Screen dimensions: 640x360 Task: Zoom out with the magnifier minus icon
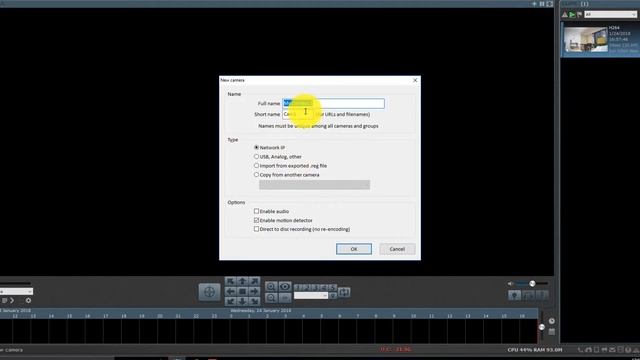271,298
